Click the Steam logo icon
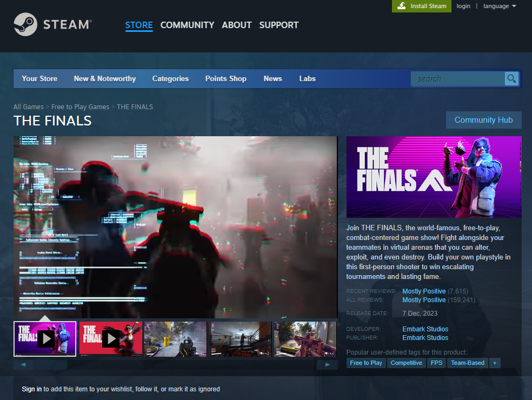 tap(25, 25)
